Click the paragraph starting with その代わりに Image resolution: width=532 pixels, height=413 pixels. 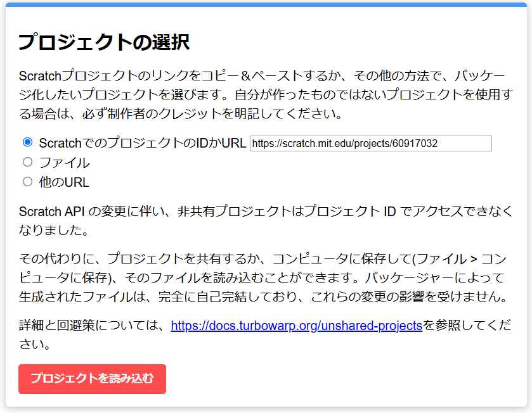click(x=263, y=278)
